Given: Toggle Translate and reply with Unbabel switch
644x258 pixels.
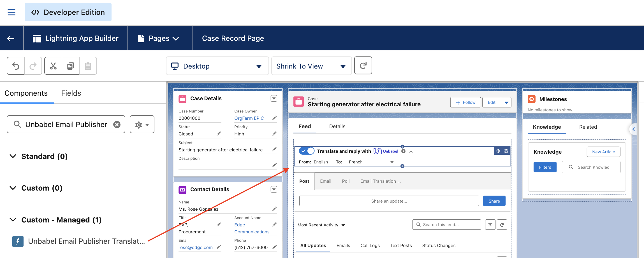Looking at the screenshot, I should point(307,151).
